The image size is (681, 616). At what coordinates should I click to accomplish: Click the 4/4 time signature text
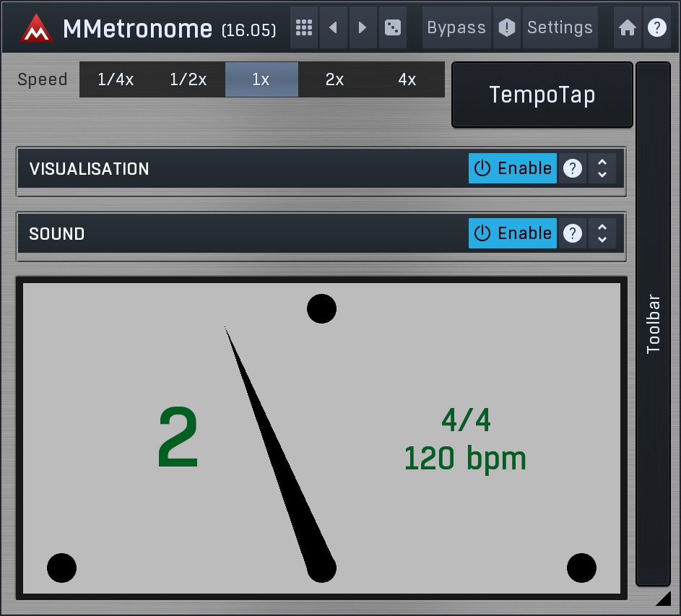pos(466,420)
